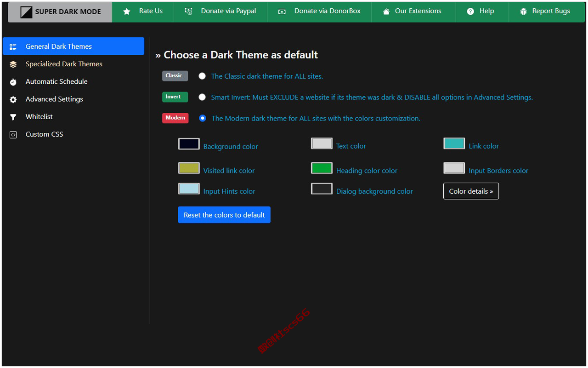
Task: Click the star icon beside Rate Us
Action: (x=127, y=11)
